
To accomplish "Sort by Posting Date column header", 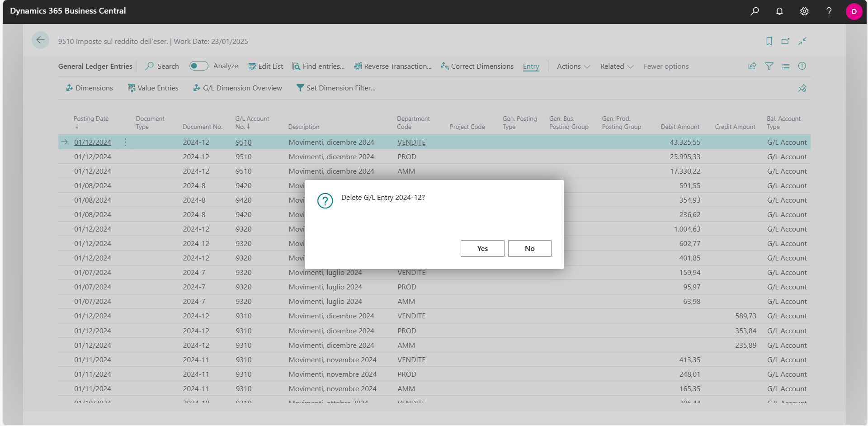I will (91, 122).
